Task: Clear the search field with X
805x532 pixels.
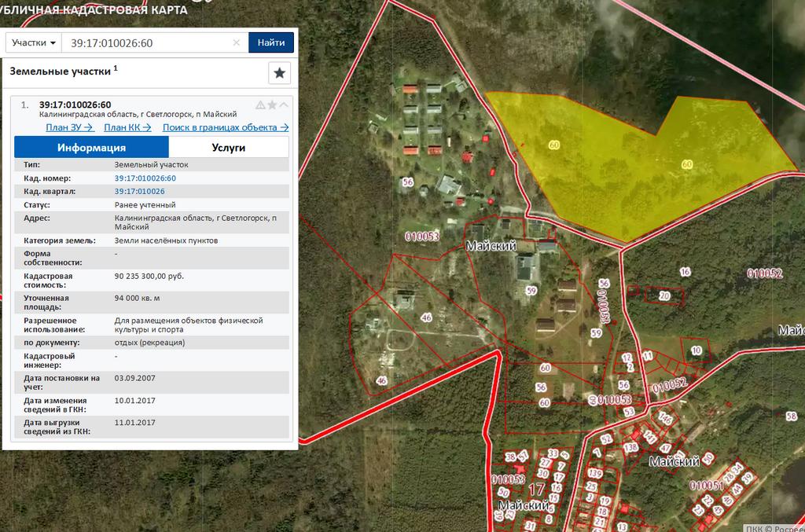Action: pos(237,42)
